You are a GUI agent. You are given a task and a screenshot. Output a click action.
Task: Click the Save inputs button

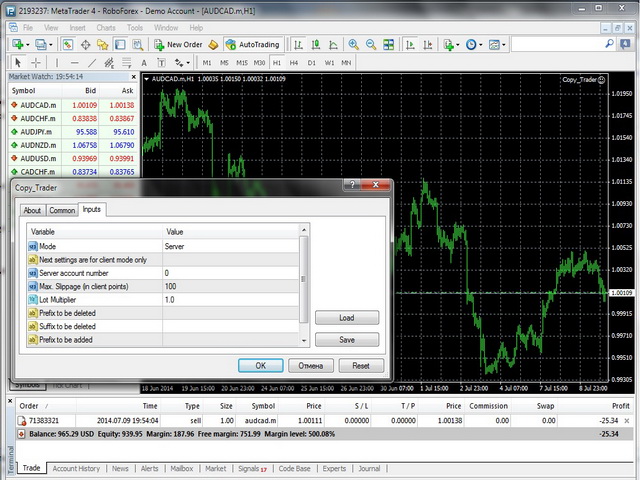(x=347, y=340)
